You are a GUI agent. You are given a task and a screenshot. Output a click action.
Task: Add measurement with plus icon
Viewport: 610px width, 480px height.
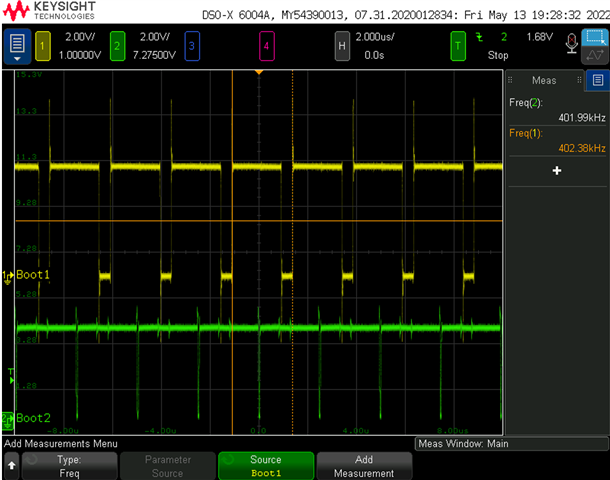tap(557, 170)
